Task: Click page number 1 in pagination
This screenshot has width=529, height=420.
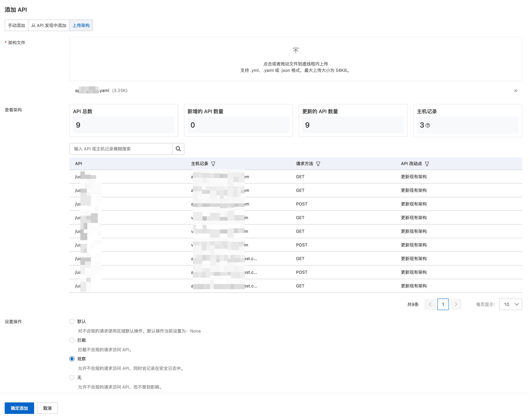Action: (x=443, y=304)
